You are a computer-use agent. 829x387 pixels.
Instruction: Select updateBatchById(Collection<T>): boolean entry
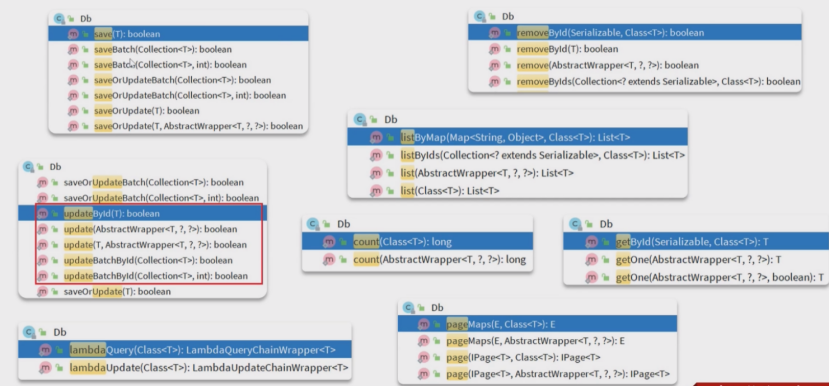point(143,260)
